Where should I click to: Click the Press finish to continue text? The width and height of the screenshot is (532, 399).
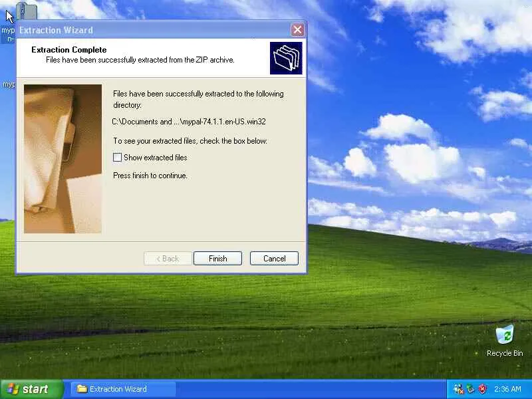(x=150, y=176)
